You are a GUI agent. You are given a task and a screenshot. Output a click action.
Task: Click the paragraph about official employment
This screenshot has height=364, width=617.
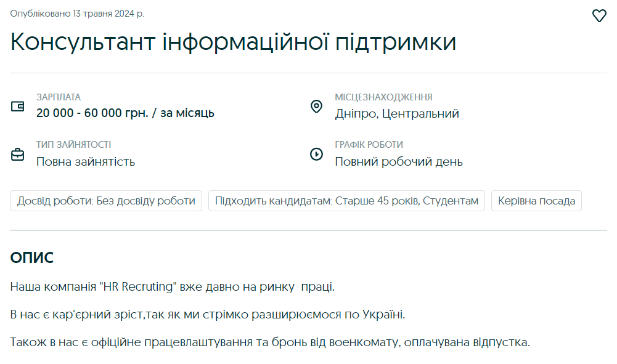coord(270,342)
